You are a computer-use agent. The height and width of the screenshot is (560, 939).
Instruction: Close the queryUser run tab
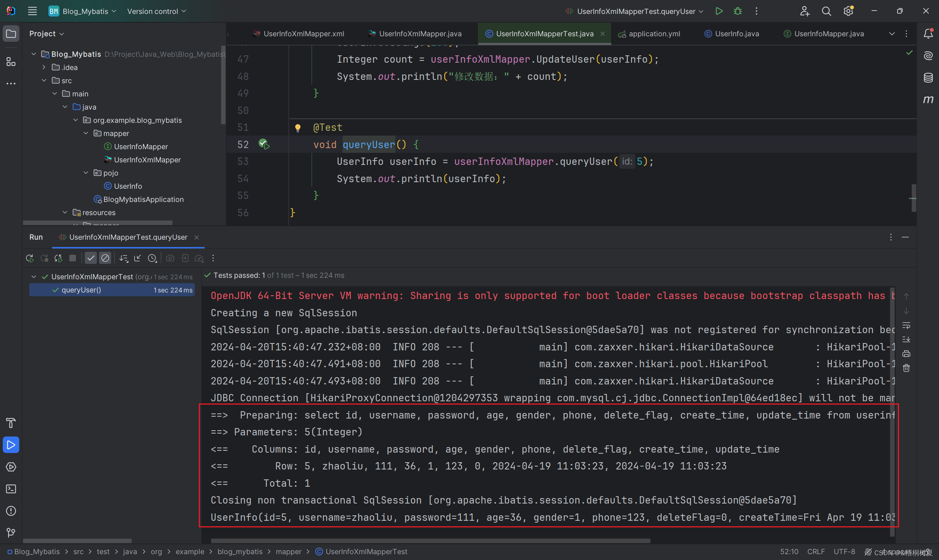(x=196, y=237)
